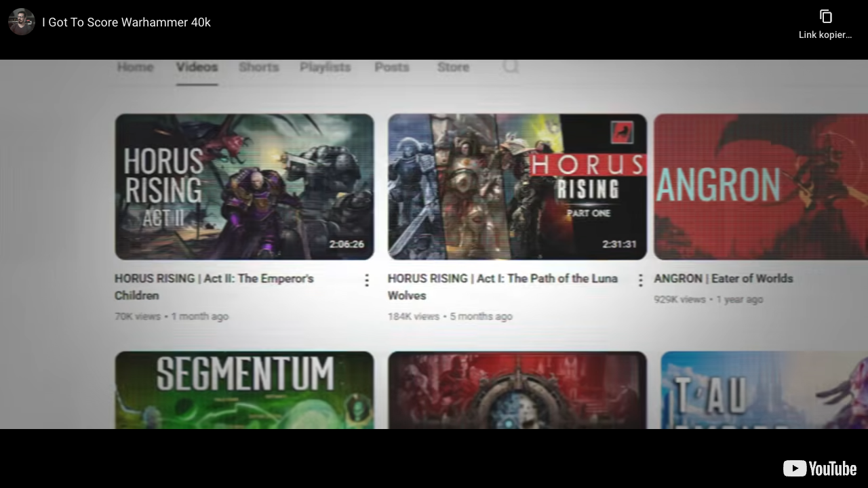Viewport: 868px width, 488px height.
Task: Click the '70K views • 1 month ago' text
Action: pyautogui.click(x=172, y=317)
